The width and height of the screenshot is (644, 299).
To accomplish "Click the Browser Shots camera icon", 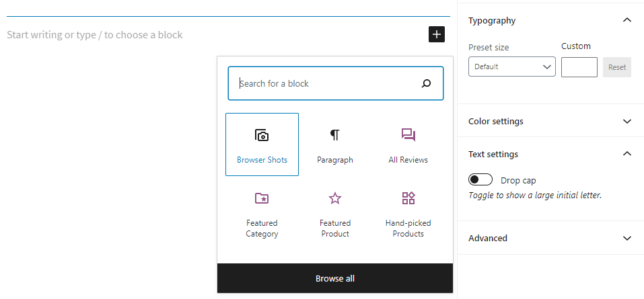I will [x=262, y=136].
